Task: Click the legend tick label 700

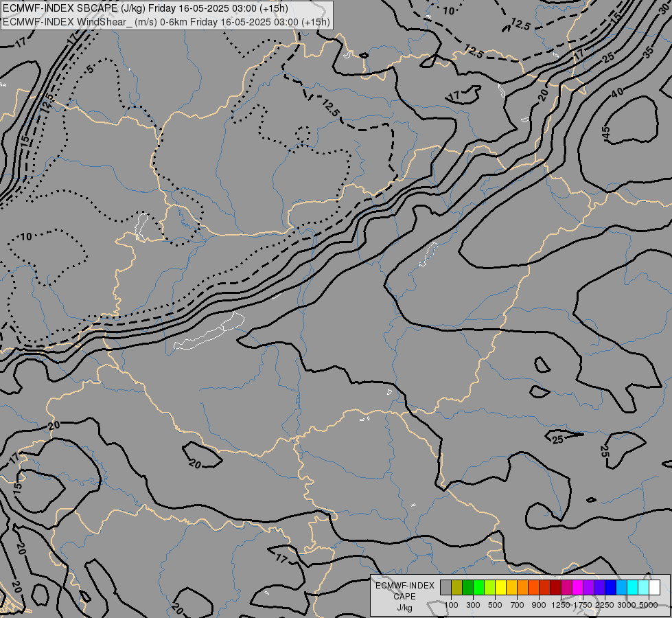Action: tap(518, 605)
